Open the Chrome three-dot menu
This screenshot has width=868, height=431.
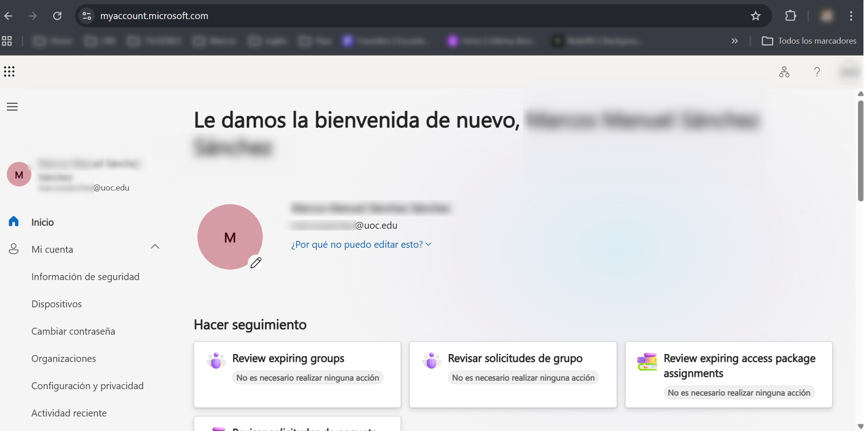coord(851,16)
